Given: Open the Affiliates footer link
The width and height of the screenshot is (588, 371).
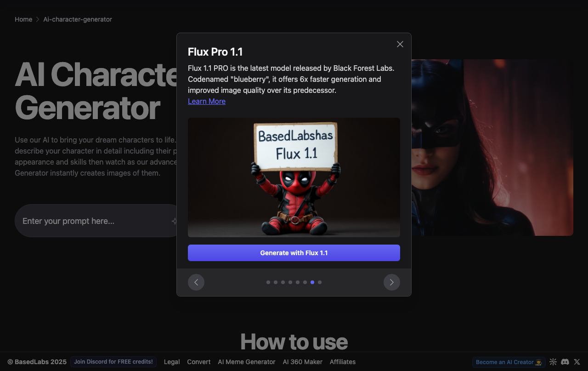Looking at the screenshot, I should point(343,362).
